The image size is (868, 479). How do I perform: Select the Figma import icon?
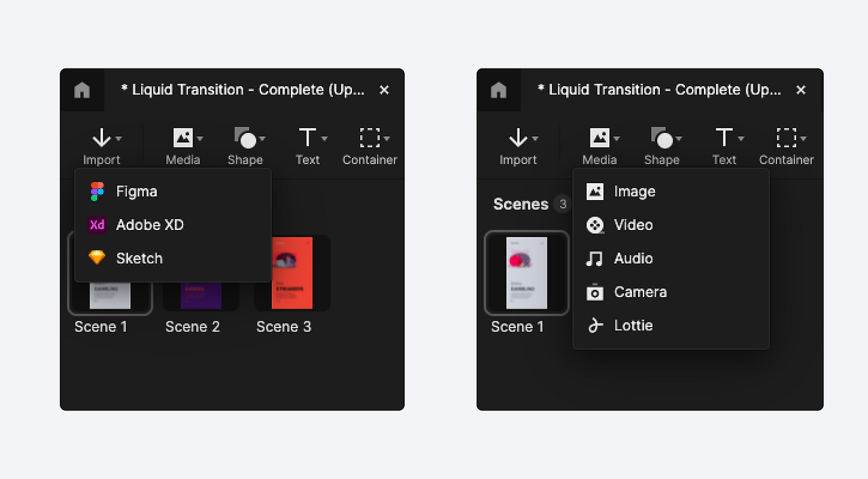(x=97, y=191)
